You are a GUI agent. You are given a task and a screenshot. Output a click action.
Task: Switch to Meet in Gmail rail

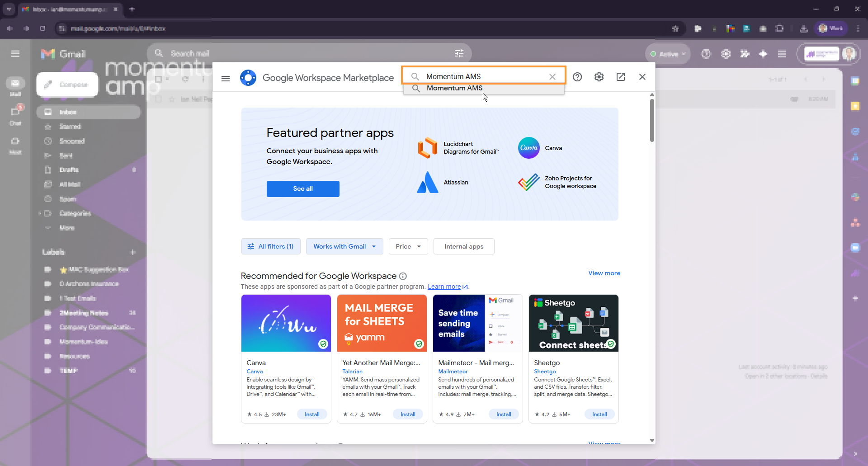click(15, 146)
